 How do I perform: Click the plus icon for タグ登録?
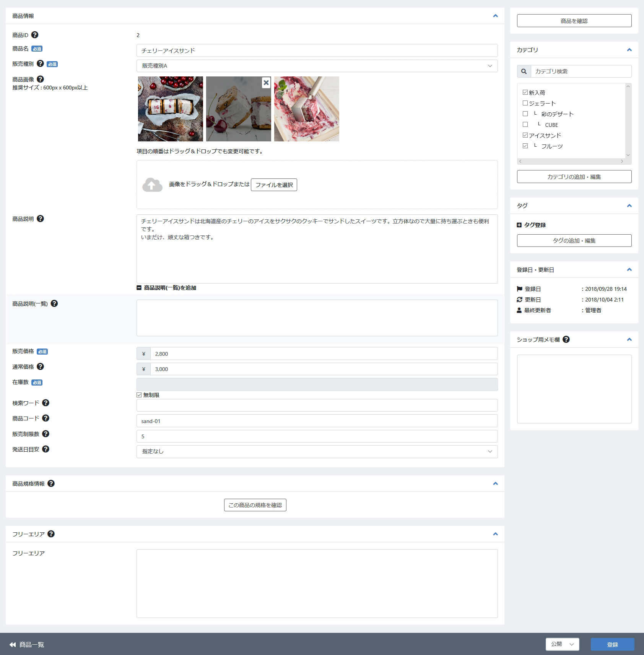click(519, 225)
